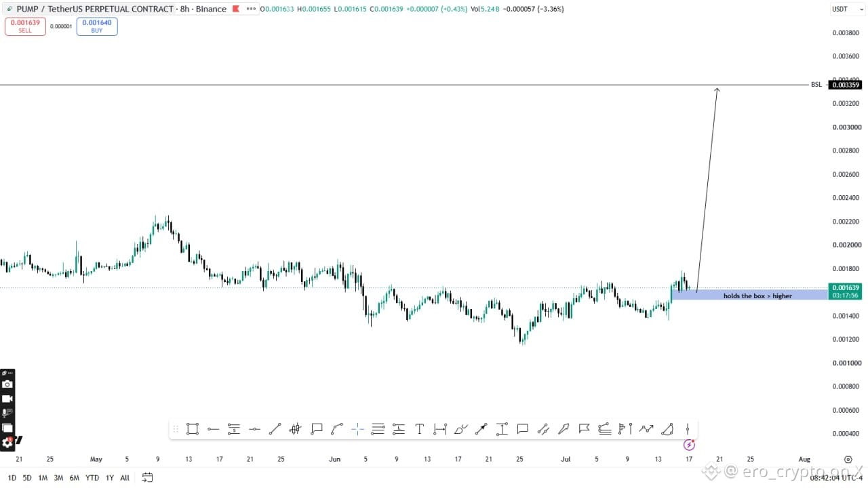Select the curve drawing tool
Image resolution: width=868 pixels, height=488 pixels.
click(337, 428)
